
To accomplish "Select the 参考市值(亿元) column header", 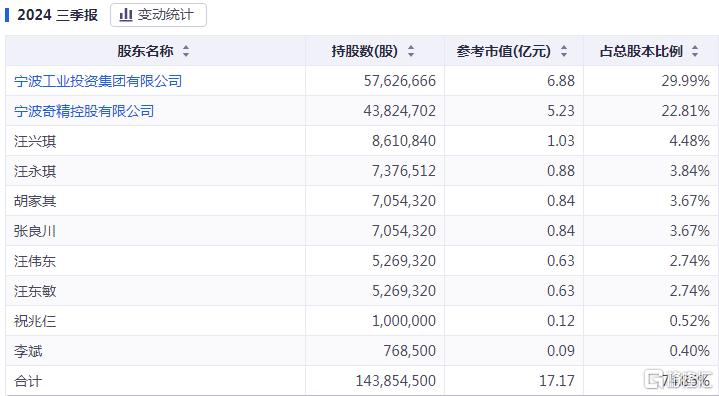I will click(x=514, y=51).
